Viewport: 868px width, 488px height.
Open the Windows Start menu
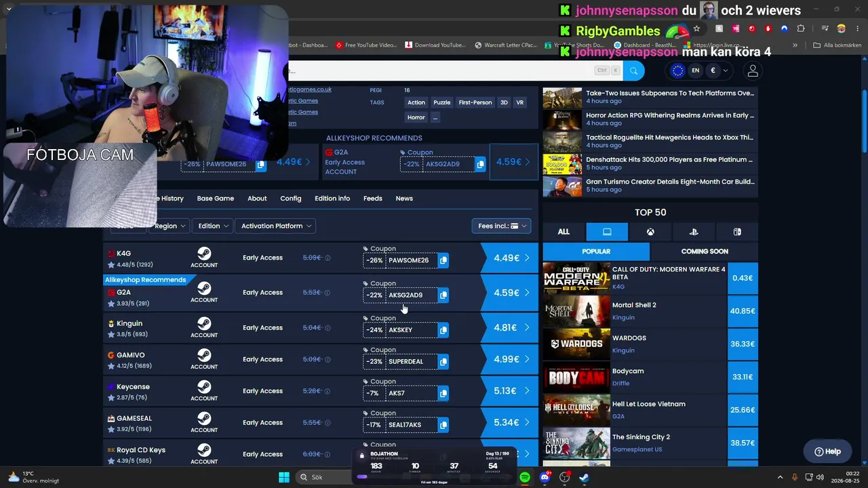(x=284, y=477)
